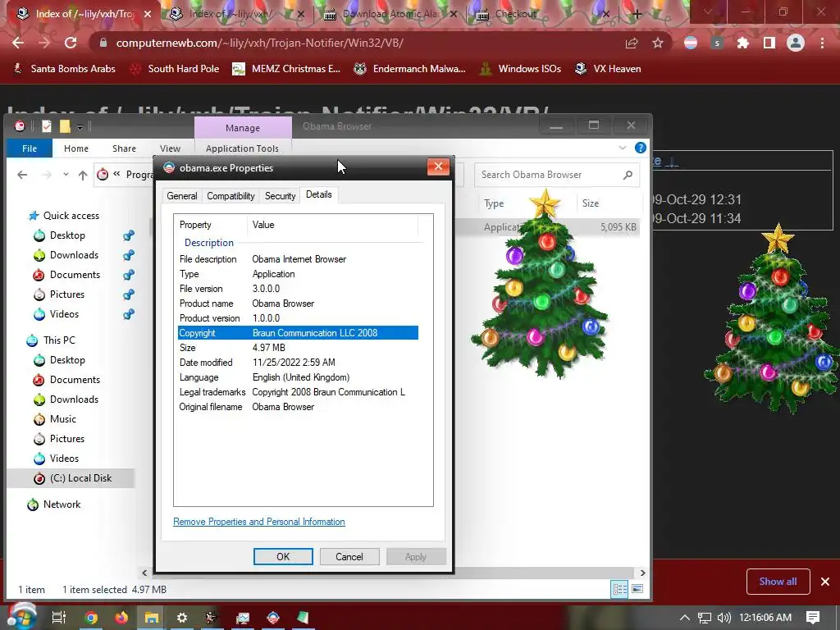Select the Legal trademarks property row

[x=298, y=392]
